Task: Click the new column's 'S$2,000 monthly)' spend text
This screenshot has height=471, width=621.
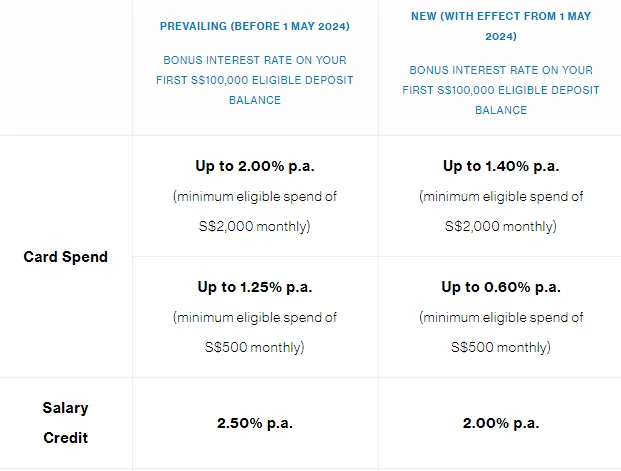Action: coord(501,226)
